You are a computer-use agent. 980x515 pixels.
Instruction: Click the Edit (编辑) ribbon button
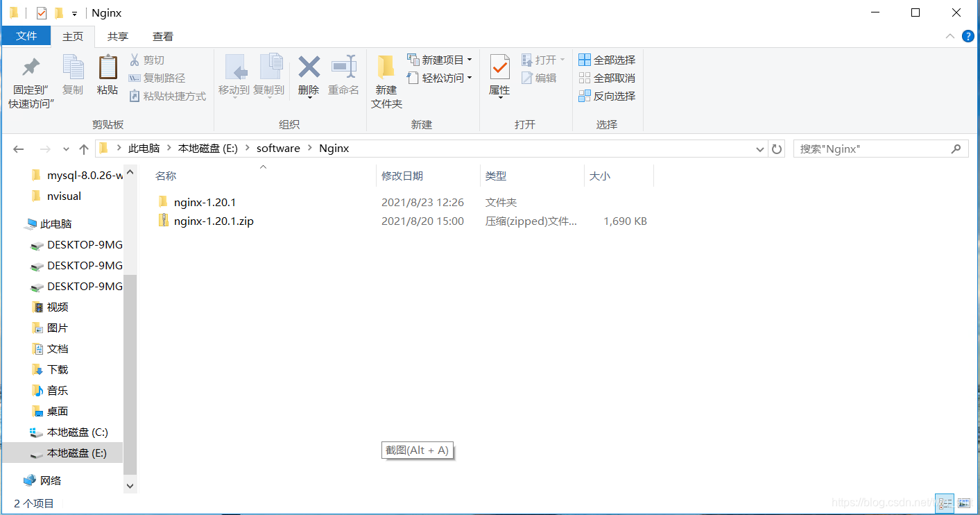pyautogui.click(x=539, y=78)
